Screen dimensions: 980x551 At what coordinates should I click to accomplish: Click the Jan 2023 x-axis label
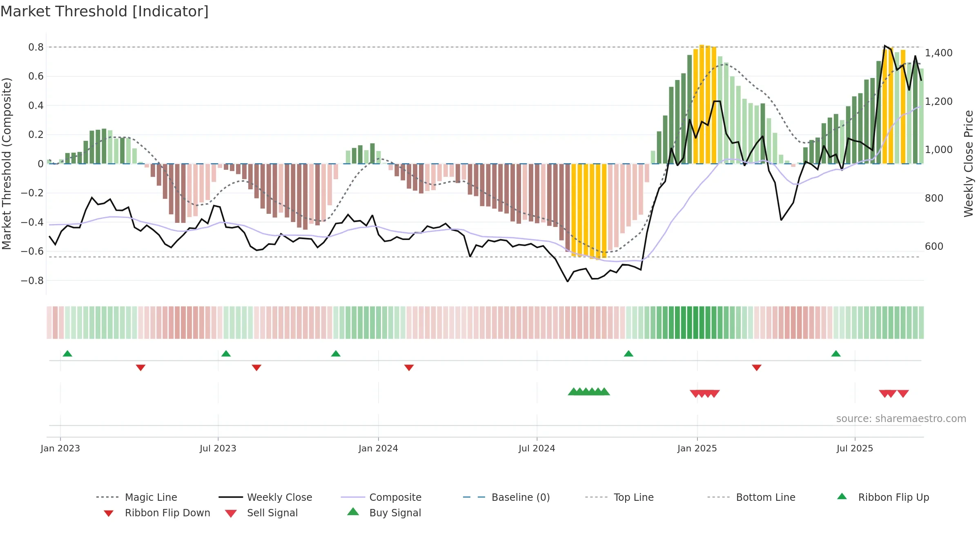click(x=60, y=448)
